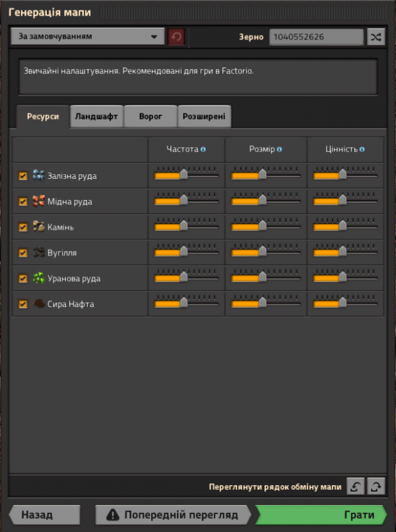
Task: Click warning triangle icon on Попередній перегляд
Action: tap(113, 515)
